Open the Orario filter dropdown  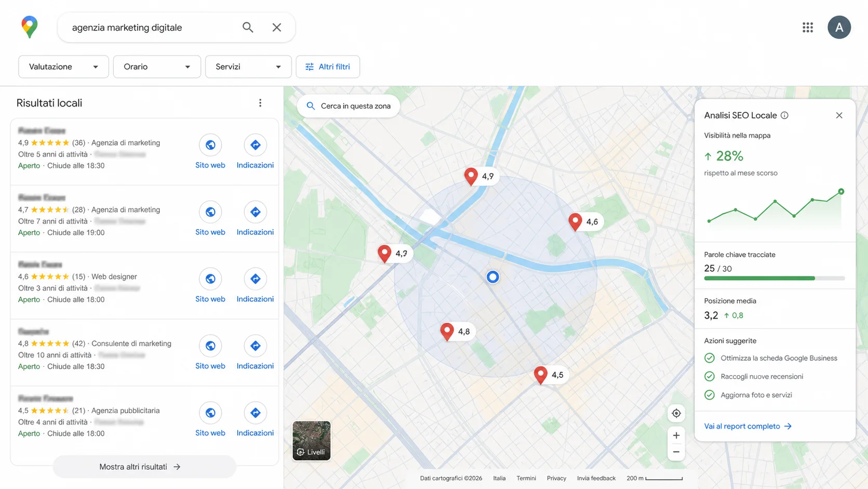click(x=157, y=67)
